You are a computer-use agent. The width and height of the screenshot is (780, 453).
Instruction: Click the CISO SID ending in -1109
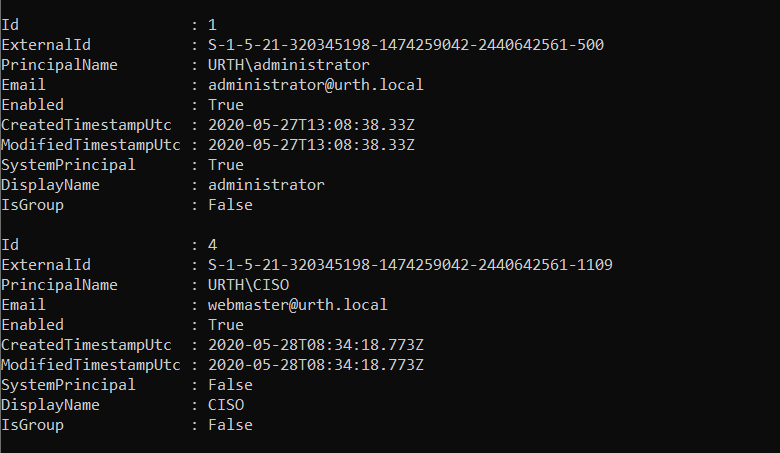(x=410, y=265)
